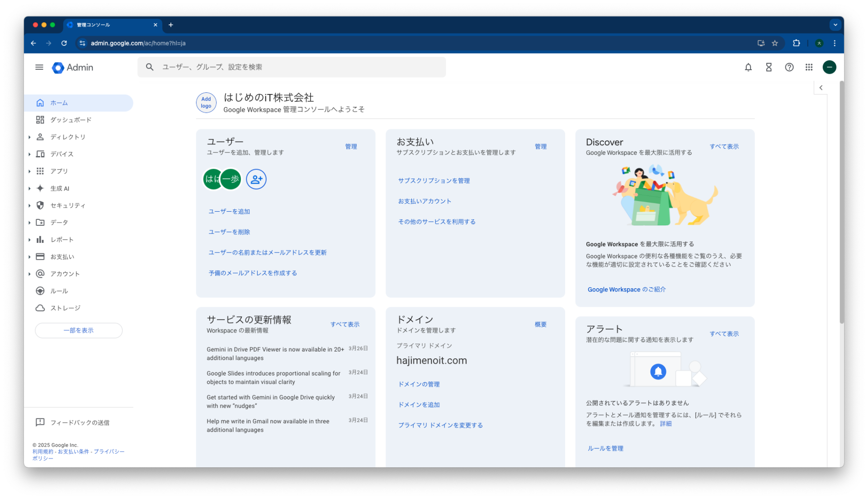The image size is (868, 499).
Task: Click the Add logo circle
Action: (x=206, y=103)
